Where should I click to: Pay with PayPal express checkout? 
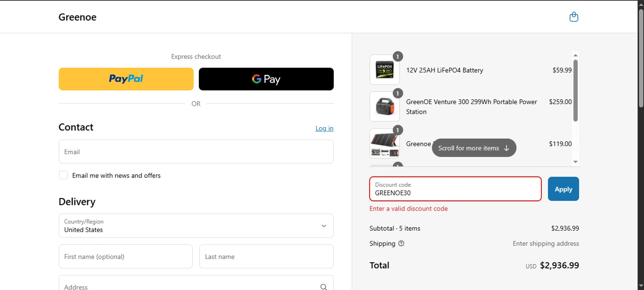tap(126, 79)
